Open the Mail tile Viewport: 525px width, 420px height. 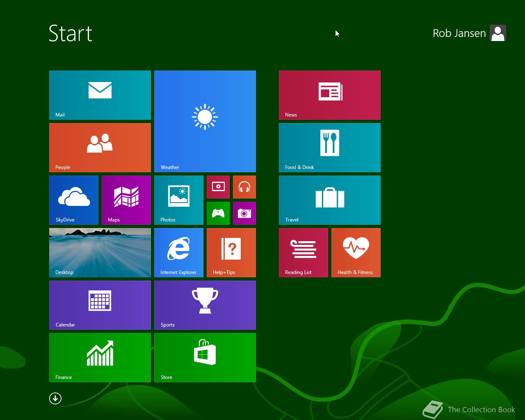(x=100, y=95)
